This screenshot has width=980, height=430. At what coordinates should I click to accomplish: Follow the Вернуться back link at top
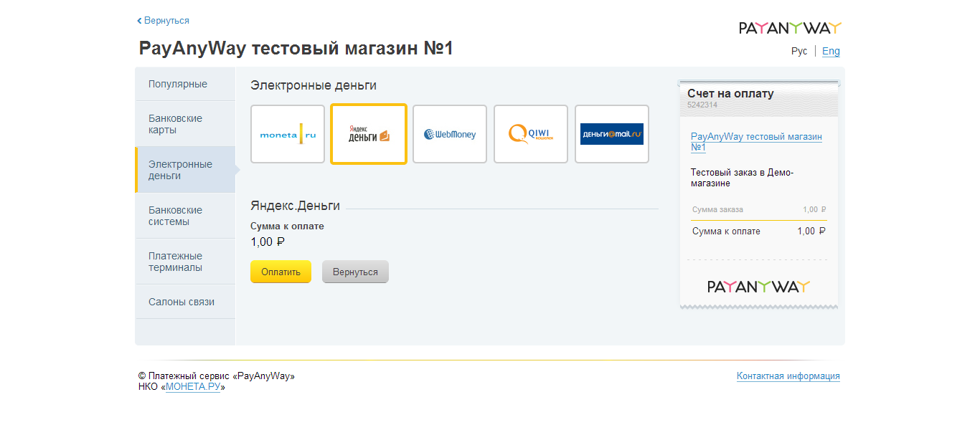[x=164, y=21]
